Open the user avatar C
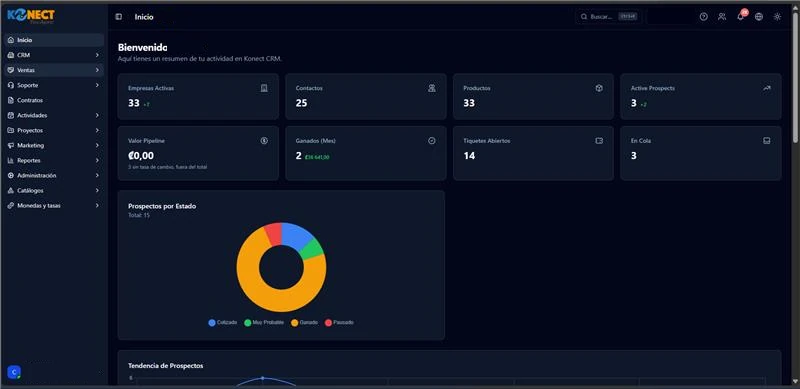The width and height of the screenshot is (800, 389). tap(14, 372)
